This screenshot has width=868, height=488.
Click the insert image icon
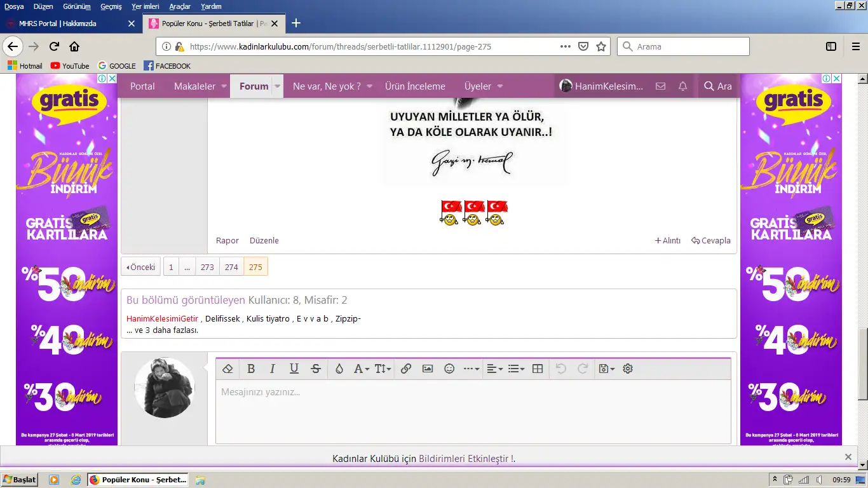428,369
